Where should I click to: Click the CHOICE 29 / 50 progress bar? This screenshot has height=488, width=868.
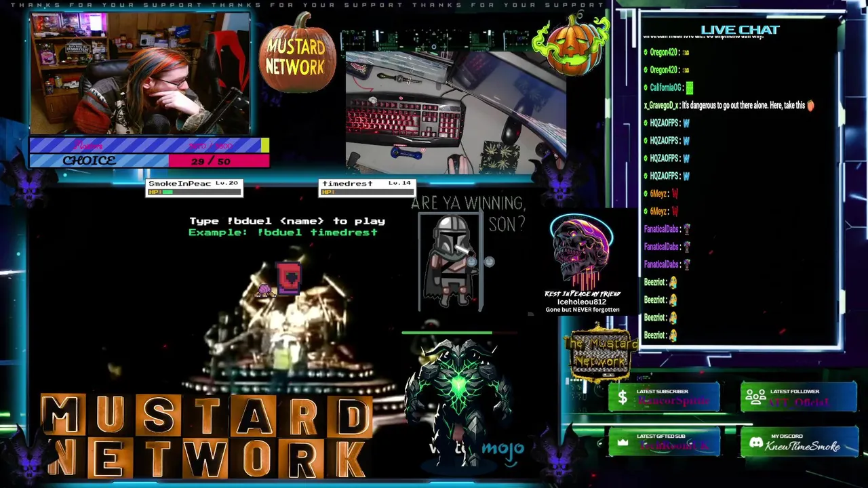pyautogui.click(x=149, y=161)
